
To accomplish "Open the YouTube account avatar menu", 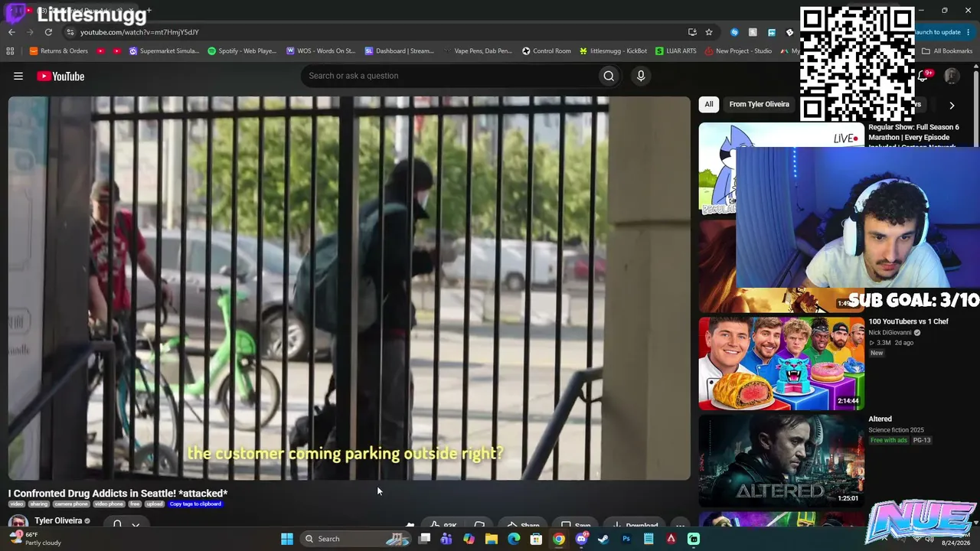I will pos(952,76).
